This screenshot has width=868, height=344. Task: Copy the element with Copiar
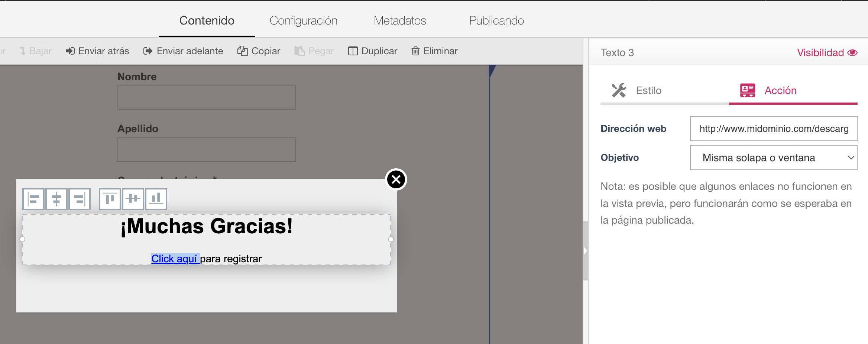pyautogui.click(x=259, y=51)
